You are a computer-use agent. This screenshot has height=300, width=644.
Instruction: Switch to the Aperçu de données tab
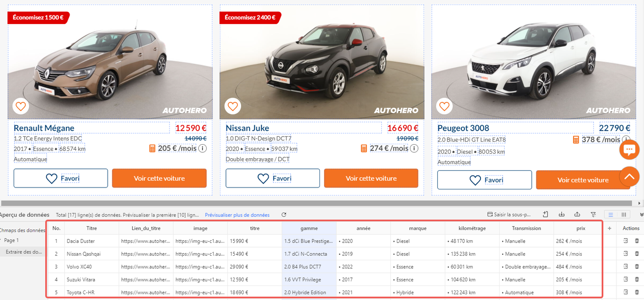(x=25, y=215)
